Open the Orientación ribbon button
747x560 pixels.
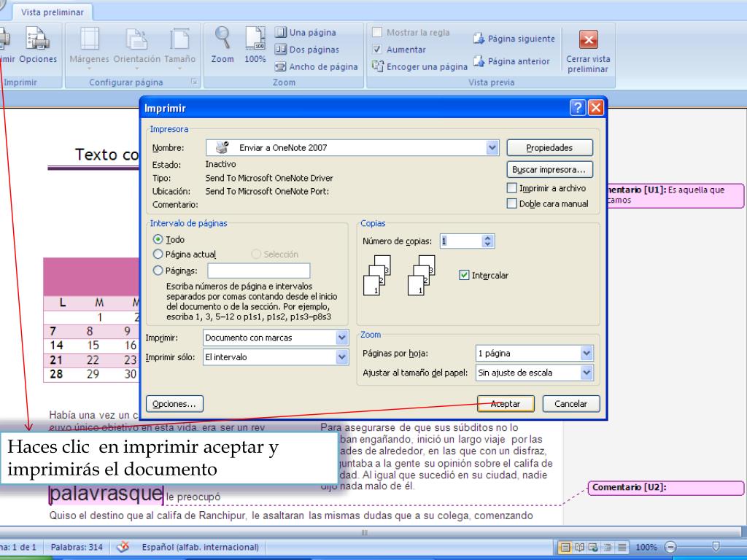point(136,49)
